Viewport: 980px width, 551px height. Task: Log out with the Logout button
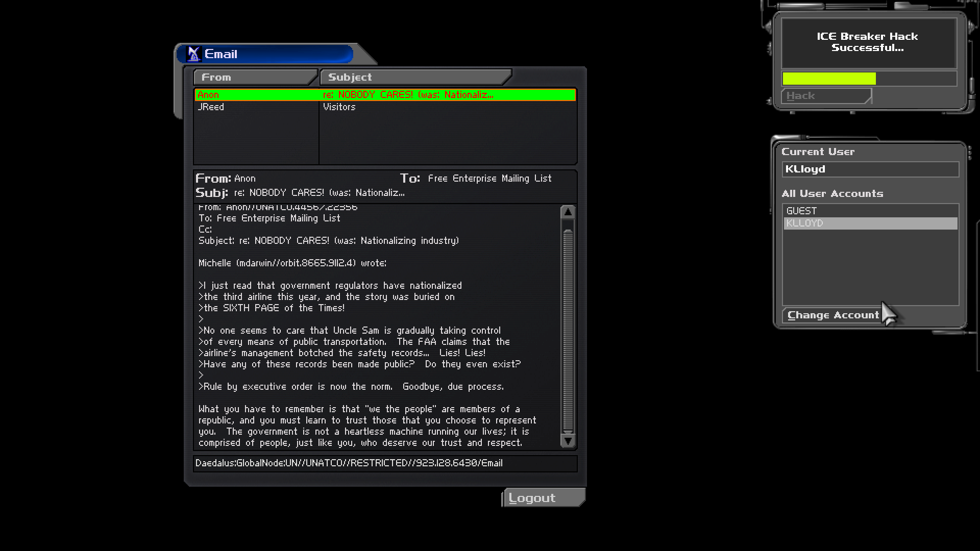(x=544, y=498)
